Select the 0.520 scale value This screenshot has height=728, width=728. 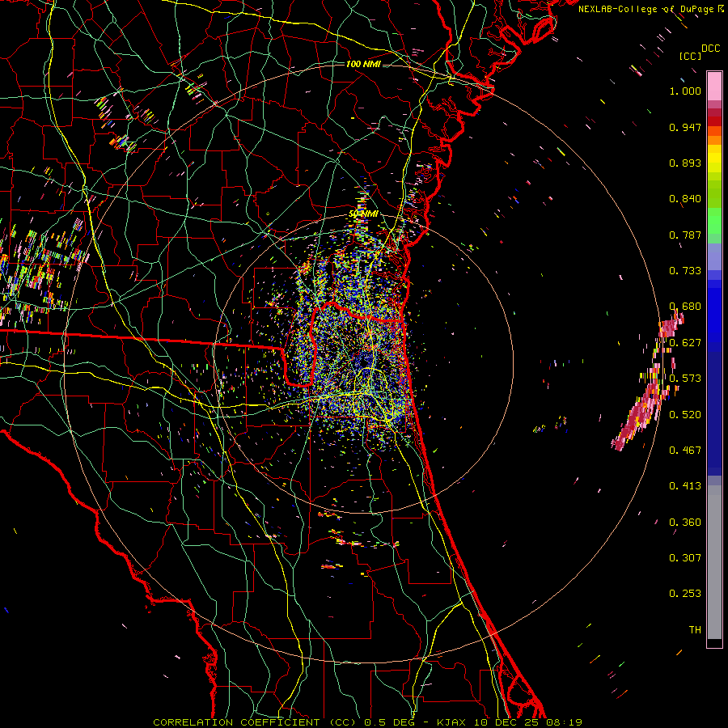[685, 415]
